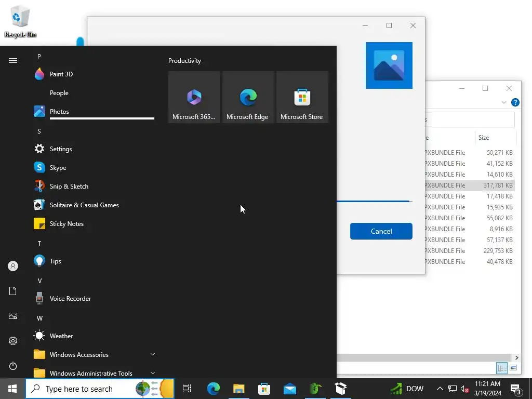This screenshot has width=532, height=399.
Task: Select the file sized 14,610 KB
Action: (x=470, y=175)
